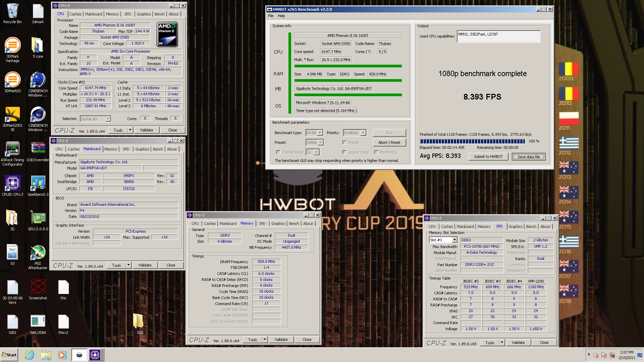Open the 265 folder on desktop
Image resolution: width=644 pixels, height=362 pixels.
[138, 323]
